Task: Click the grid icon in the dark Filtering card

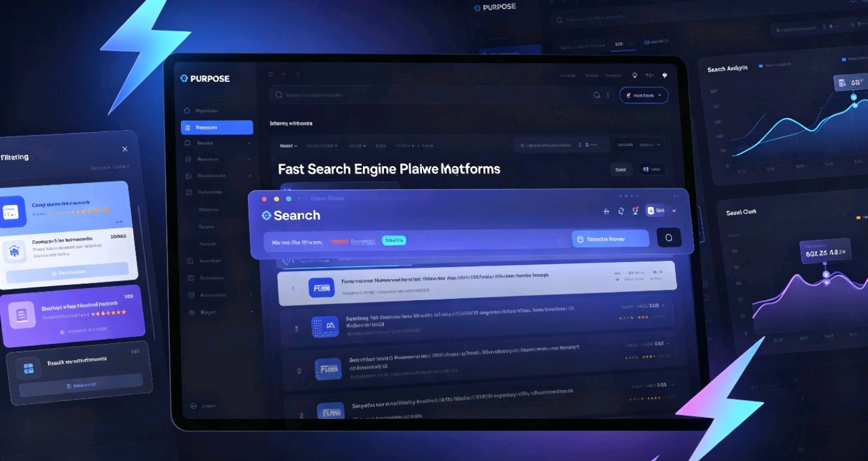Action: click(28, 368)
